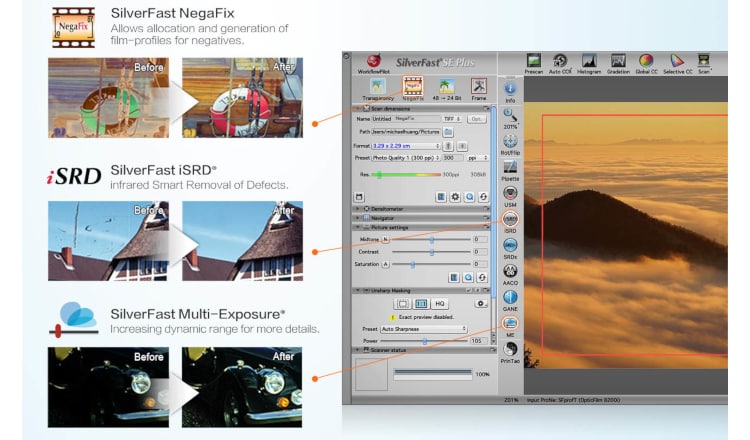Open the Format size dropdown
The image size is (750, 440).
coord(406,145)
